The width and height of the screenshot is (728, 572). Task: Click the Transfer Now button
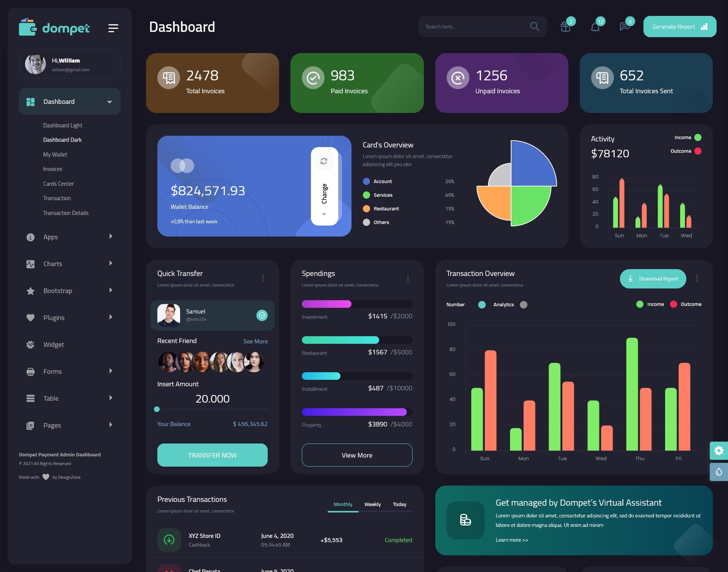pos(212,455)
